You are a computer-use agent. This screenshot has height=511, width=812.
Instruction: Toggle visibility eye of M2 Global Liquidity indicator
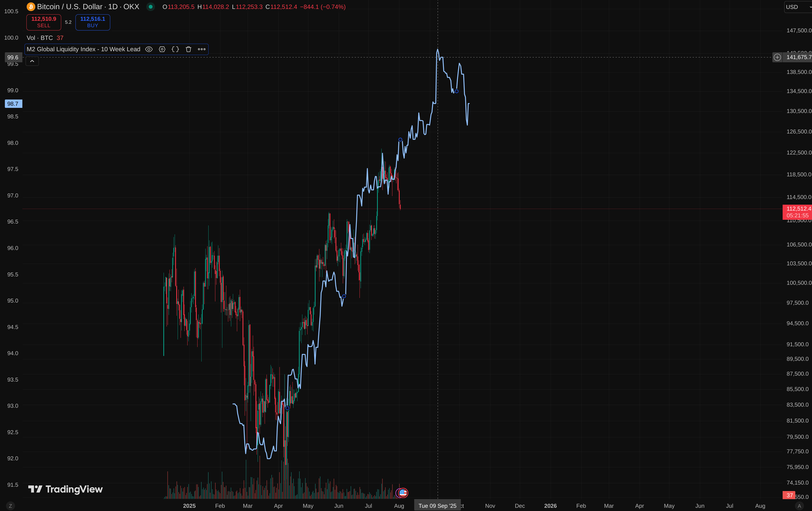pyautogui.click(x=149, y=49)
